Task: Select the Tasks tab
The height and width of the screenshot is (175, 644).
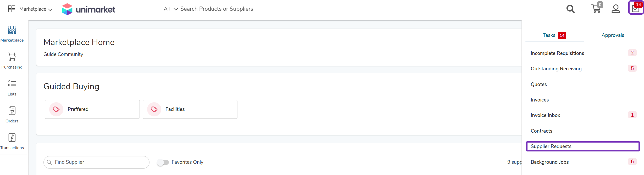Action: pyautogui.click(x=554, y=35)
